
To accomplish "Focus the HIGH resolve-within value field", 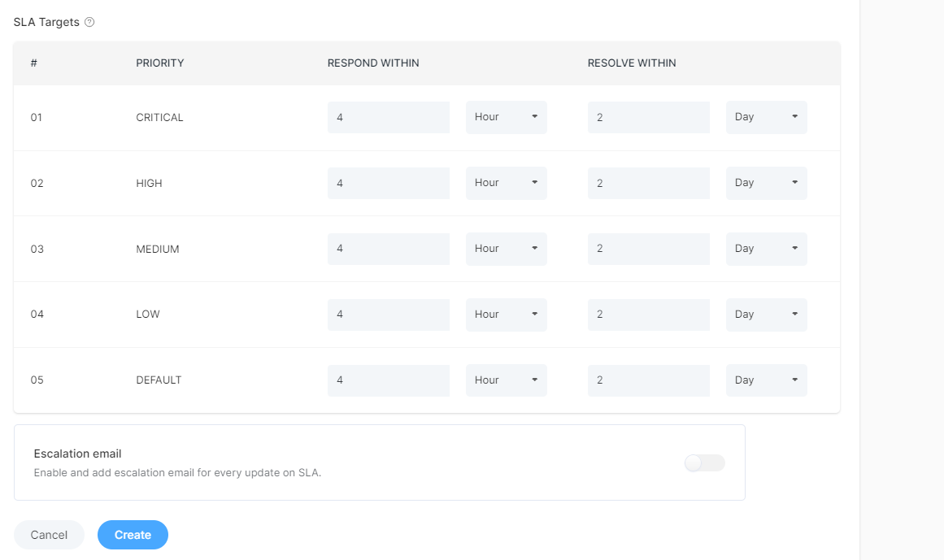I will click(x=648, y=183).
